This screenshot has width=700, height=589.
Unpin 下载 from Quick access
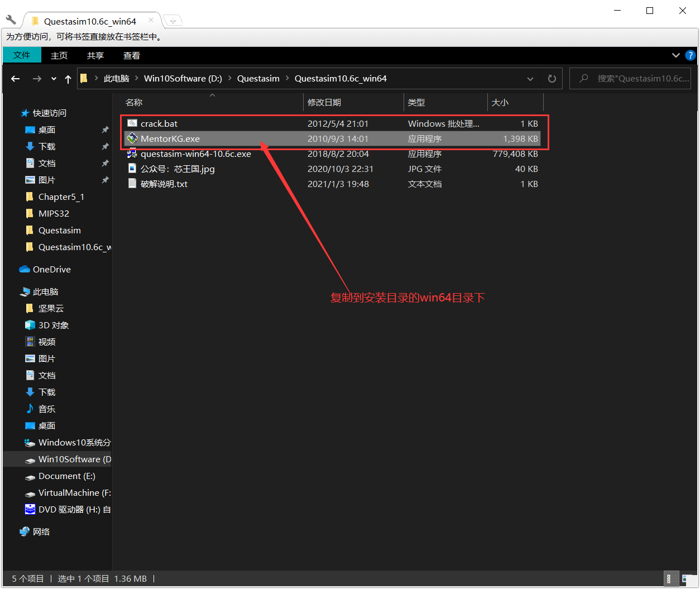pyautogui.click(x=105, y=146)
